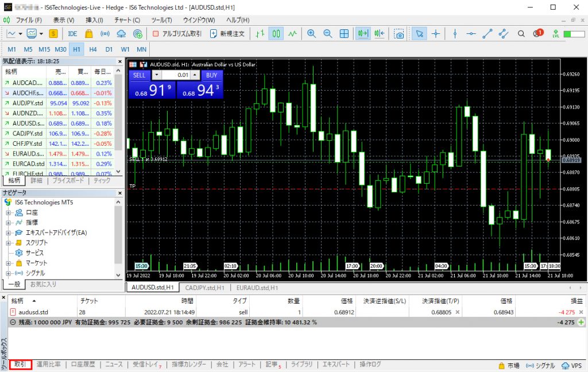Screen dimensions: 588x372
Task: Draw a vertical line on chart
Action: pos(455,34)
